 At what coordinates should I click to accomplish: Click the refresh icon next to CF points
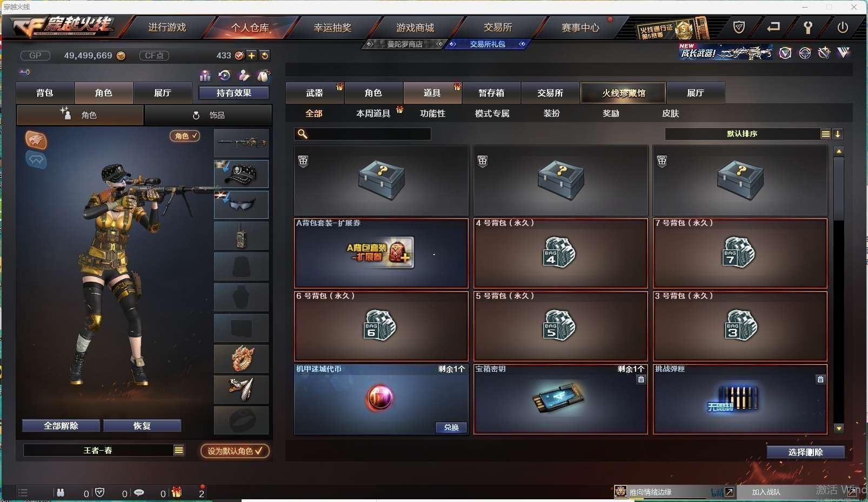click(264, 55)
